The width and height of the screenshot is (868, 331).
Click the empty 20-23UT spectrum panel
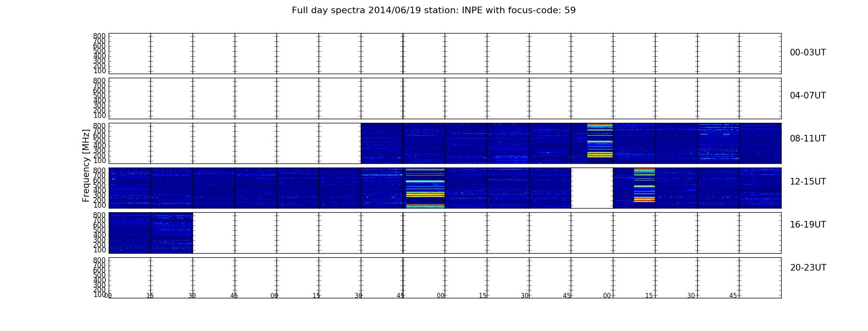coord(445,278)
